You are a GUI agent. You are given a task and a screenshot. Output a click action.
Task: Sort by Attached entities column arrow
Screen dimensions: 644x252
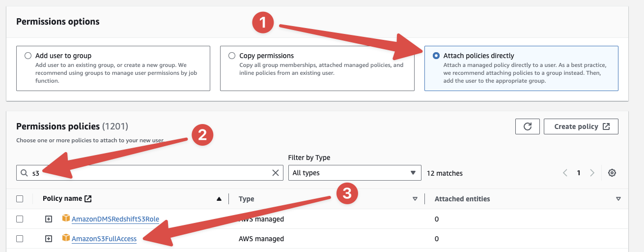618,199
